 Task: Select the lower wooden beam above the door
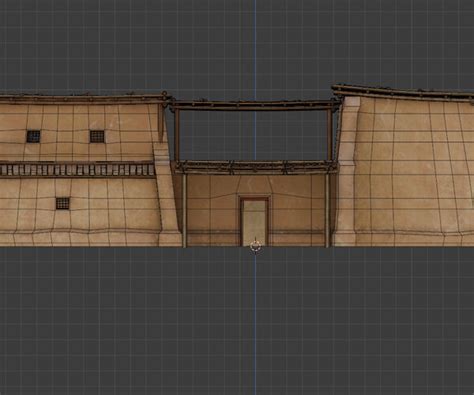tap(256, 167)
